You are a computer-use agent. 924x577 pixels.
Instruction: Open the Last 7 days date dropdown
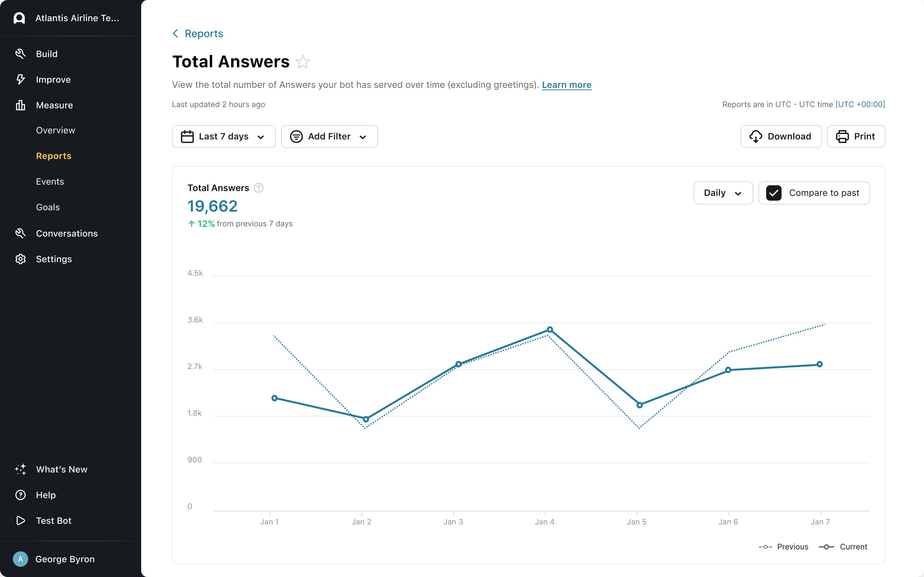tap(224, 137)
